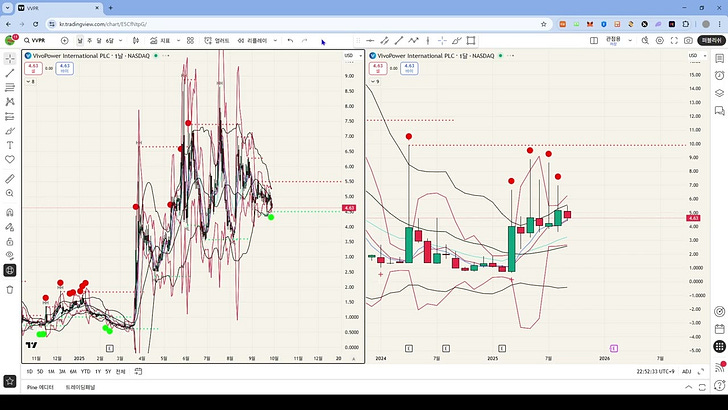
Task: Hide all drawings with the eye icon
Action: pyautogui.click(x=10, y=255)
